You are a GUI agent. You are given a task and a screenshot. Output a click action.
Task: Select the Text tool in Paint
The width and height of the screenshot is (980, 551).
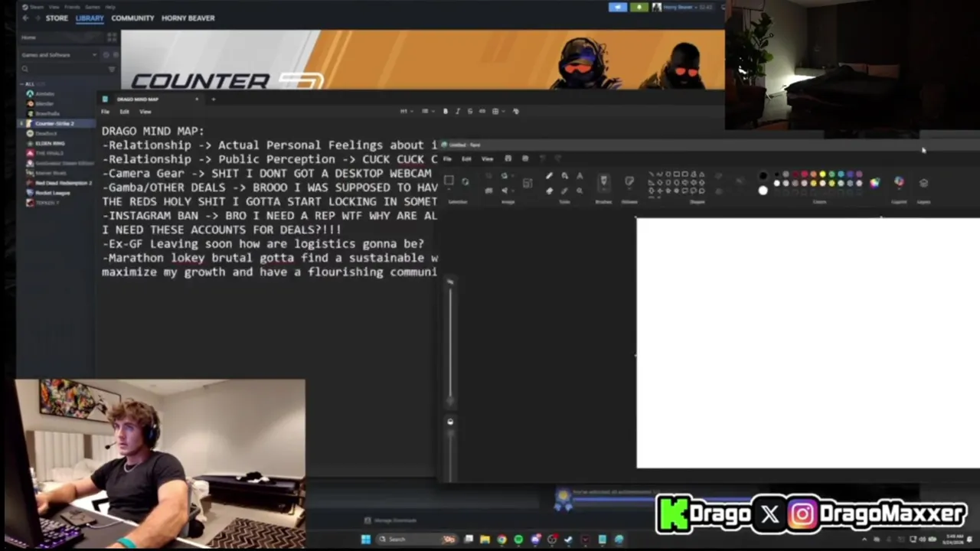point(580,176)
